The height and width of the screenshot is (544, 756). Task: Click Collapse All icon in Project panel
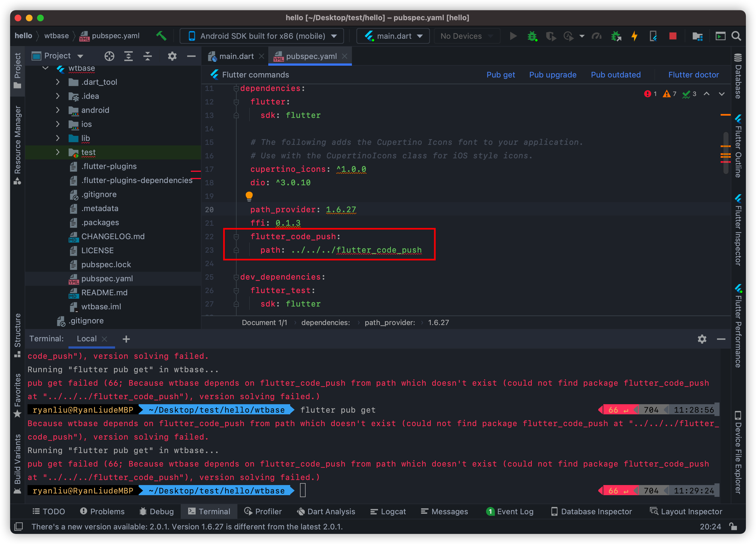(147, 56)
